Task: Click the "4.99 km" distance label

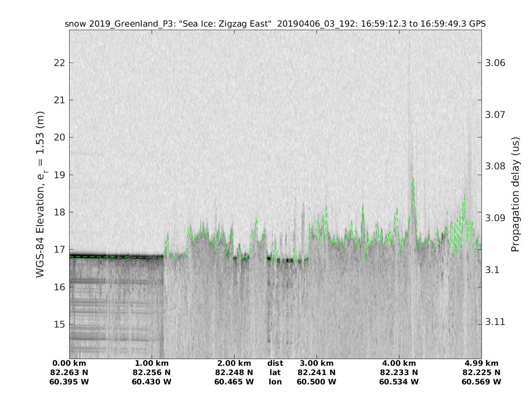Action: (x=481, y=364)
